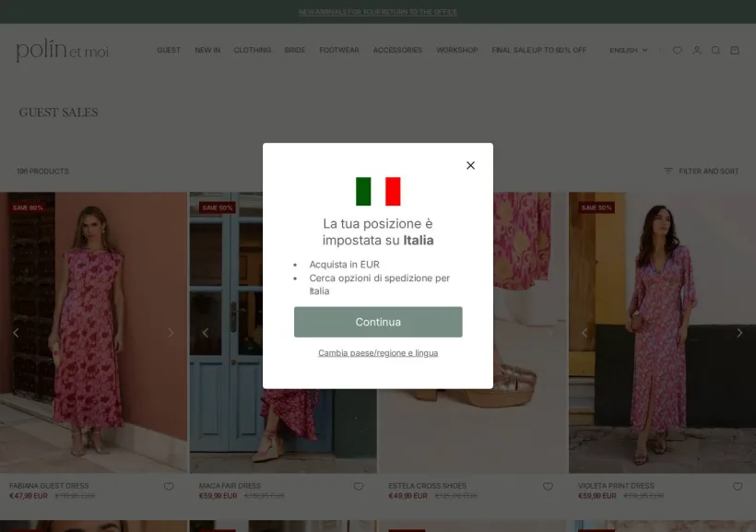Open the new arrivals announcement link
Viewport: 756px width, 532px height.
tap(378, 12)
